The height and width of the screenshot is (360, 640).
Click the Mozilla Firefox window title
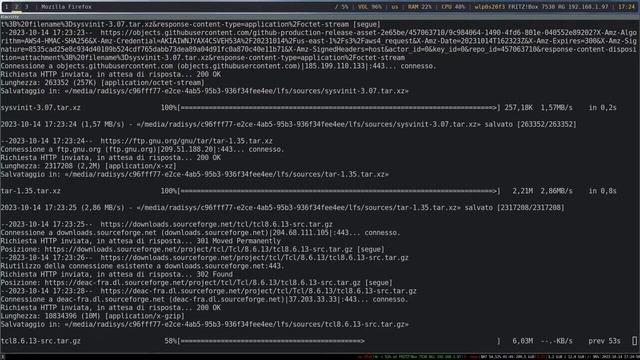click(66, 7)
